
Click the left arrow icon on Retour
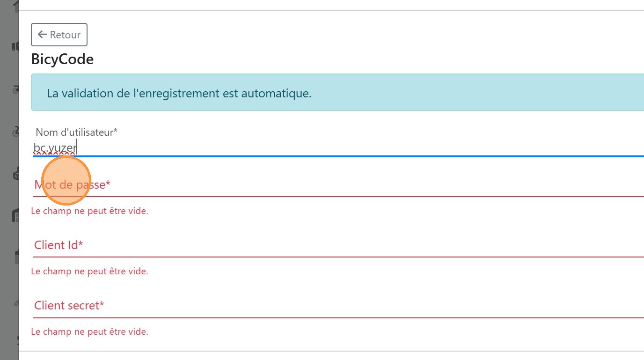click(42, 35)
